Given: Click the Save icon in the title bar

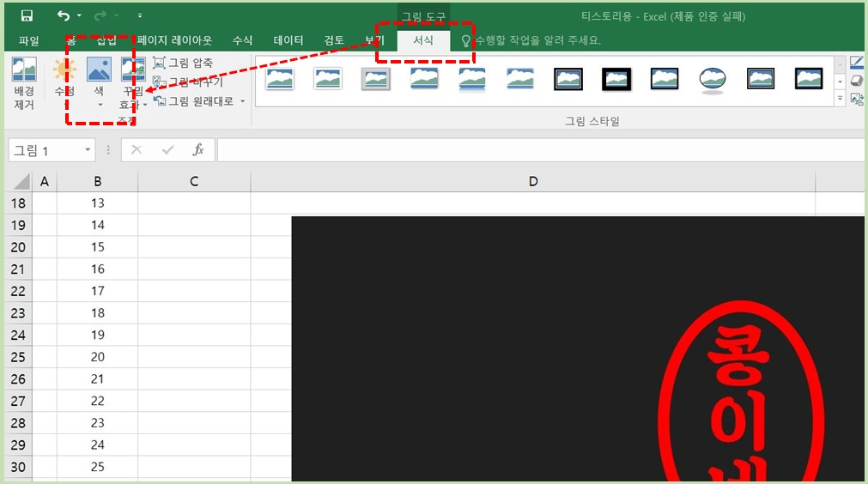Looking at the screenshot, I should (x=26, y=15).
